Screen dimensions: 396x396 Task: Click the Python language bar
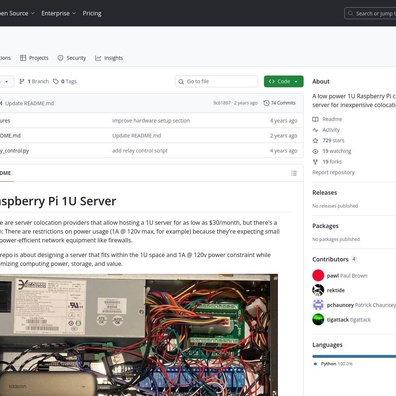pyautogui.click(x=354, y=356)
